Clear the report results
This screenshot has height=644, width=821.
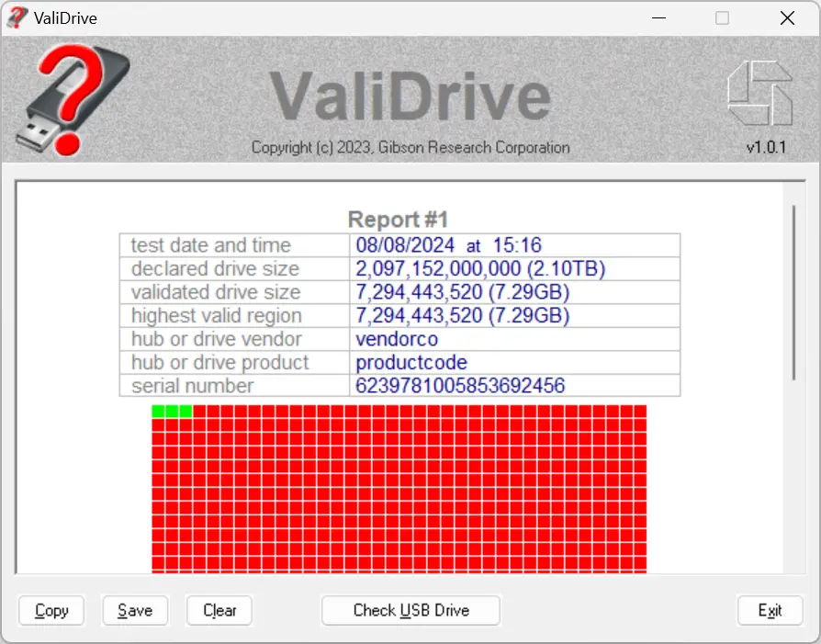(x=219, y=610)
